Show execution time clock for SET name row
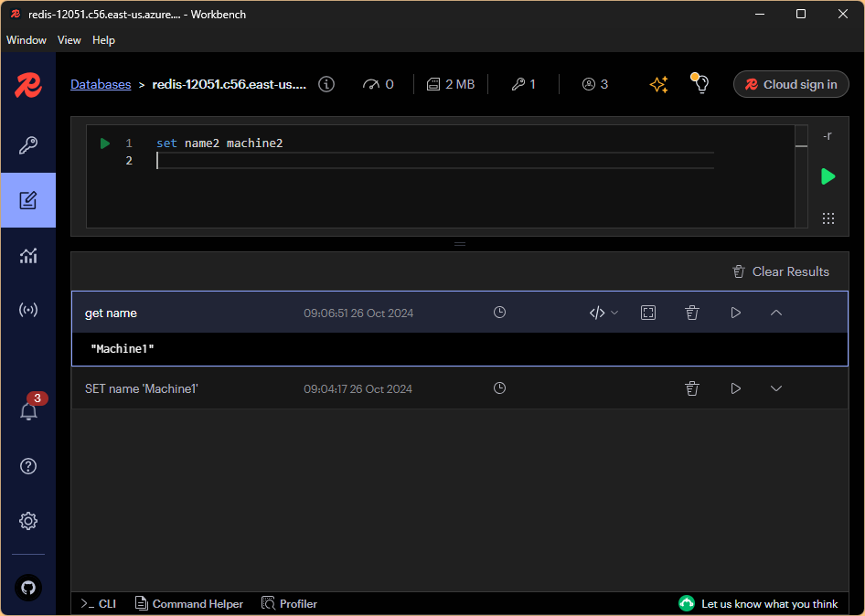Image resolution: width=865 pixels, height=616 pixels. [x=499, y=388]
